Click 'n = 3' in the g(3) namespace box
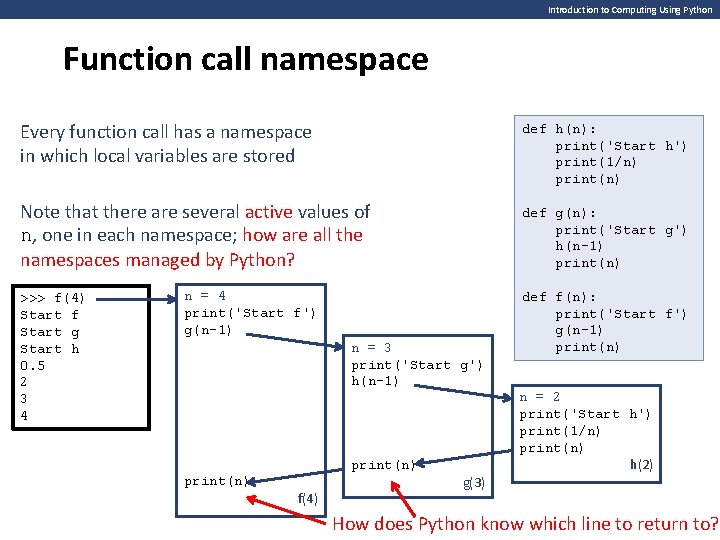The image size is (720, 540). (371, 348)
